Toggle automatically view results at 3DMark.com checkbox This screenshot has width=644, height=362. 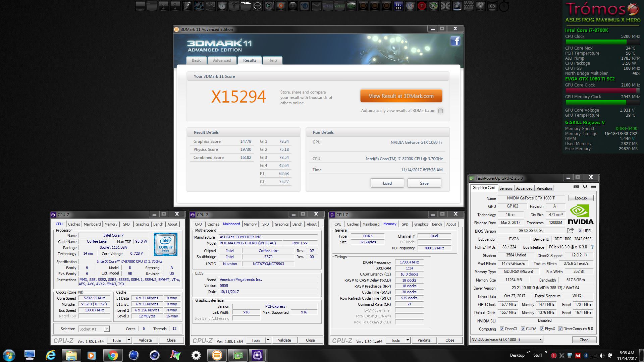440,111
